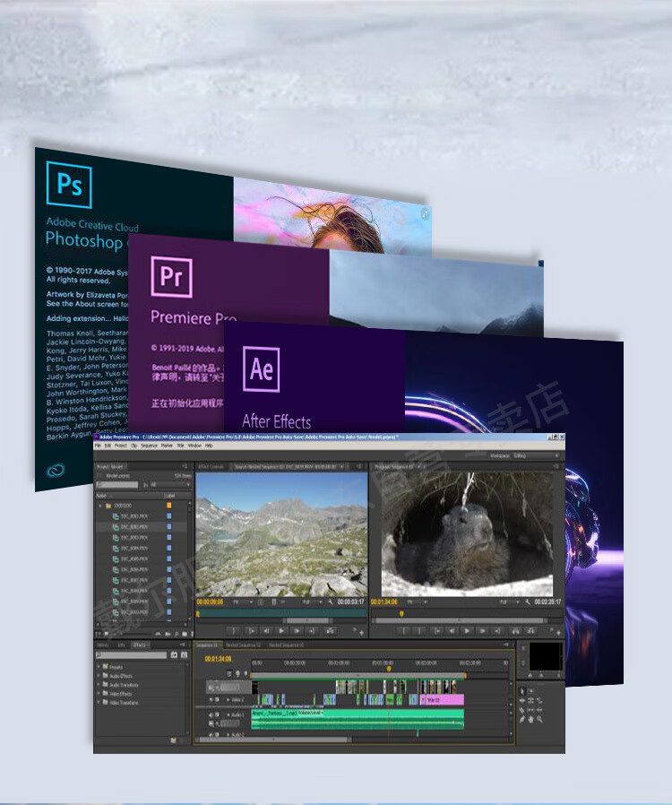Click the Ae logo on After Effects splash
The height and width of the screenshot is (805, 672).
(261, 369)
